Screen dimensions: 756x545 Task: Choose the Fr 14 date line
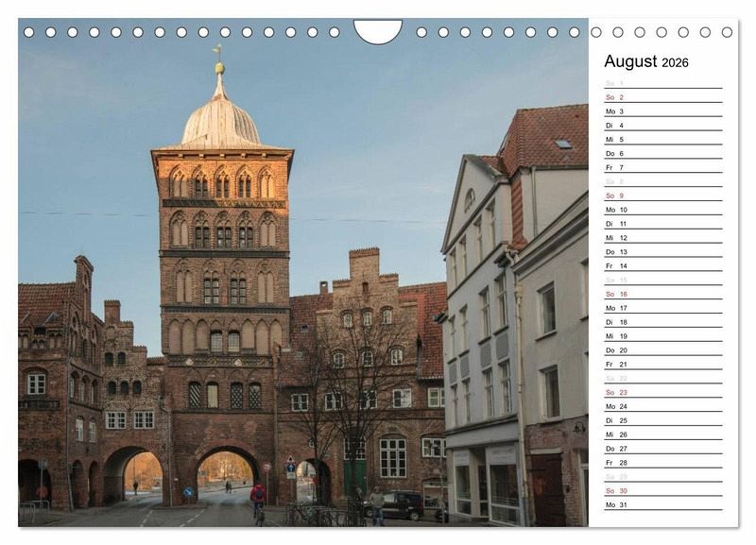click(661, 266)
